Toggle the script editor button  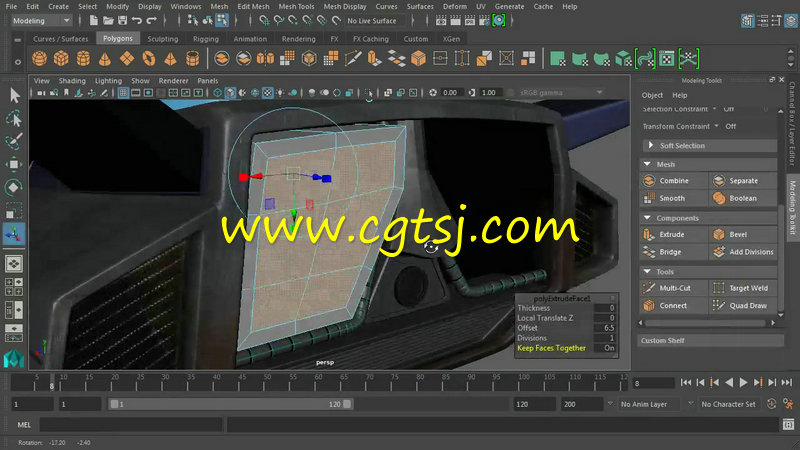(x=788, y=424)
